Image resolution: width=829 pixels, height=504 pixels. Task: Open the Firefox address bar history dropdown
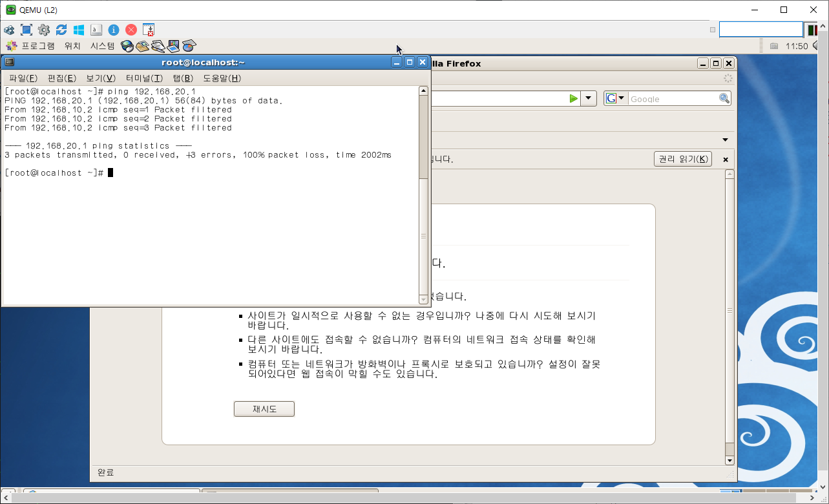(x=589, y=99)
